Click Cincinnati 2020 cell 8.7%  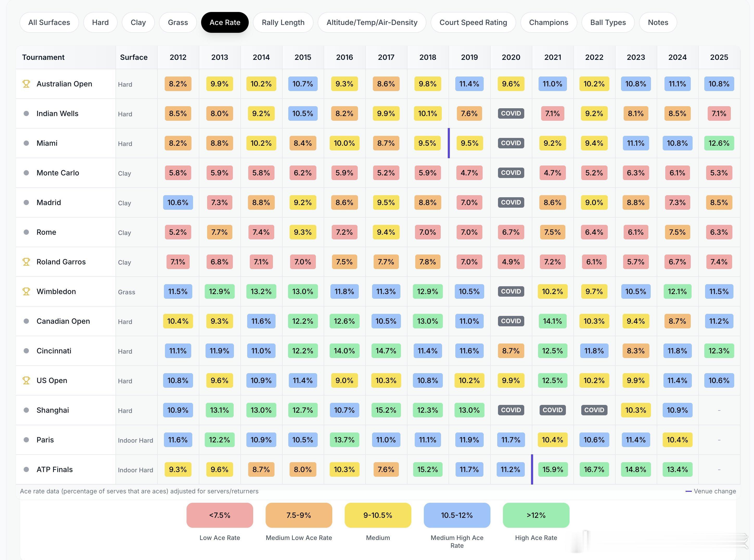coord(511,351)
